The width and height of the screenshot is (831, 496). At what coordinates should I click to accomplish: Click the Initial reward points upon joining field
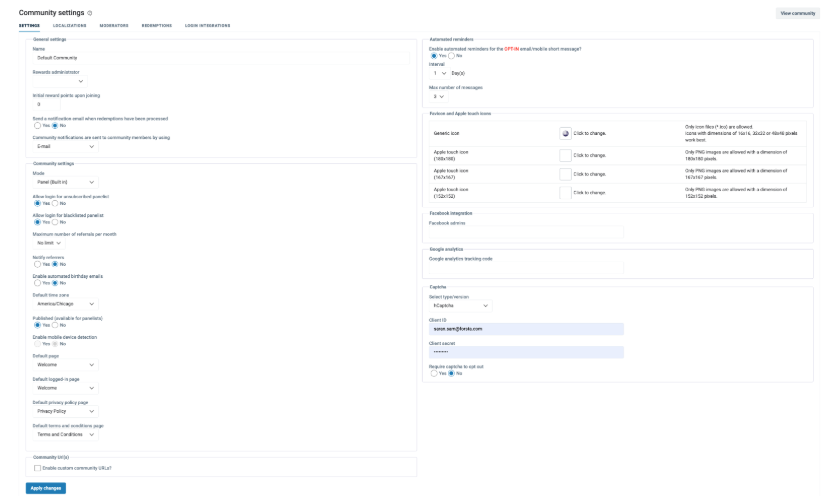46,104
